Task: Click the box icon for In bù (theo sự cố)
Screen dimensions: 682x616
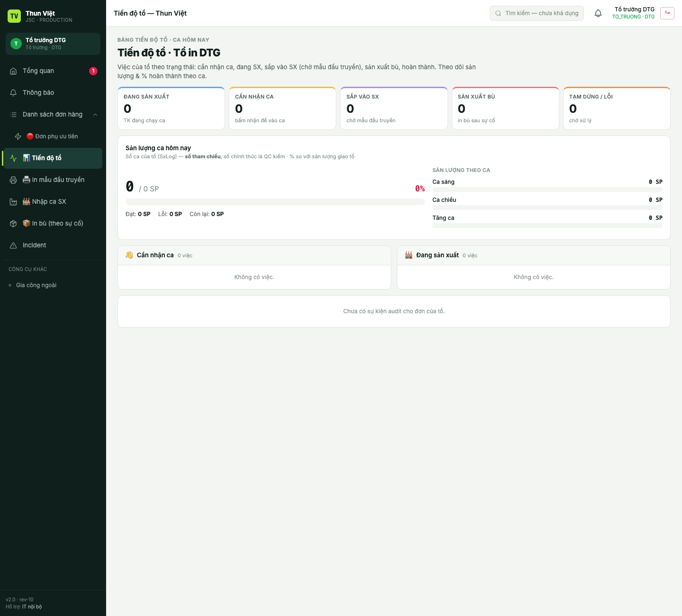Action: click(x=13, y=224)
